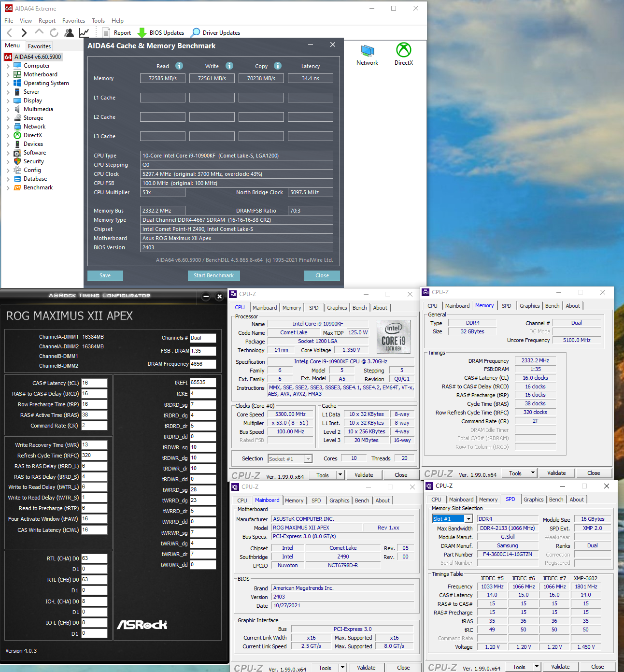The height and width of the screenshot is (672, 624).
Task: Click Driver Updates in the toolbar
Action: point(215,32)
